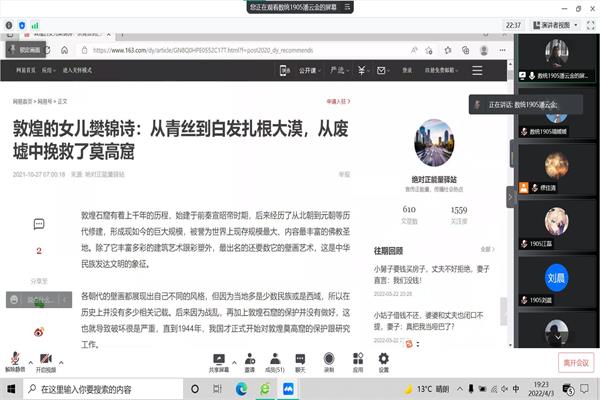Start Share Screen from the meeting toolbar
The height and width of the screenshot is (400, 600).
pyautogui.click(x=218, y=357)
